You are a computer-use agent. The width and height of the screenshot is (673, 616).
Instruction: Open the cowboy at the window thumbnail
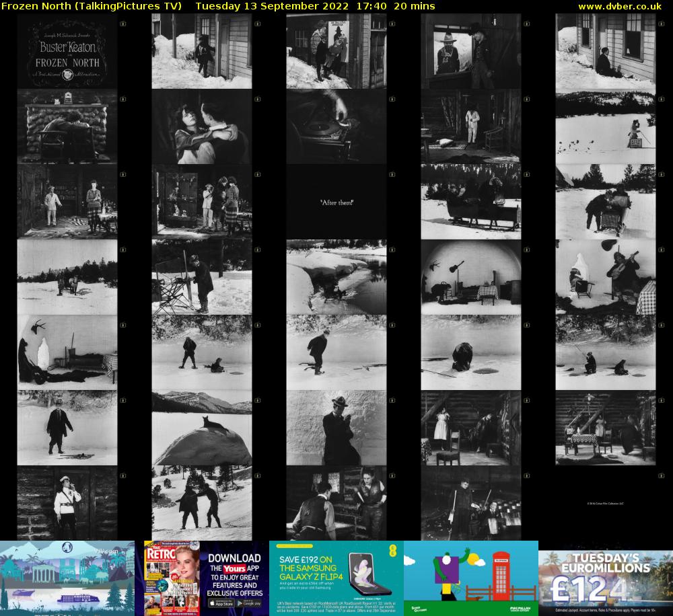click(x=471, y=51)
